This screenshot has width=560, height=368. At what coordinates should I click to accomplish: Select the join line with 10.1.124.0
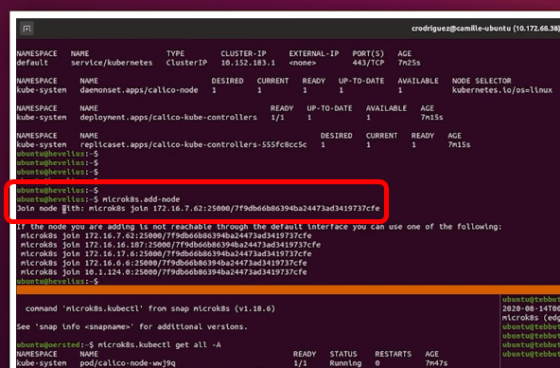pyautogui.click(x=164, y=272)
